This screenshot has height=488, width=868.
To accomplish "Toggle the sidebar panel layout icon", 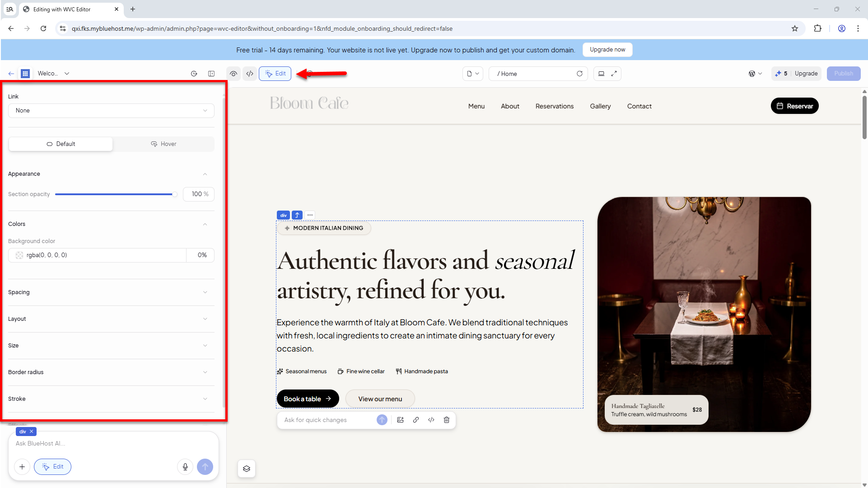I will pos(211,74).
